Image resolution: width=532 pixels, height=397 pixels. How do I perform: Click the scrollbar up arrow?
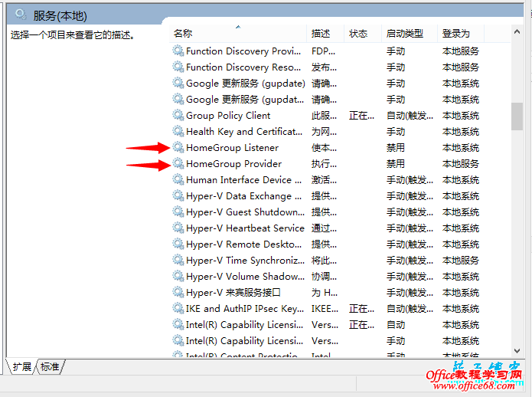tap(517, 32)
